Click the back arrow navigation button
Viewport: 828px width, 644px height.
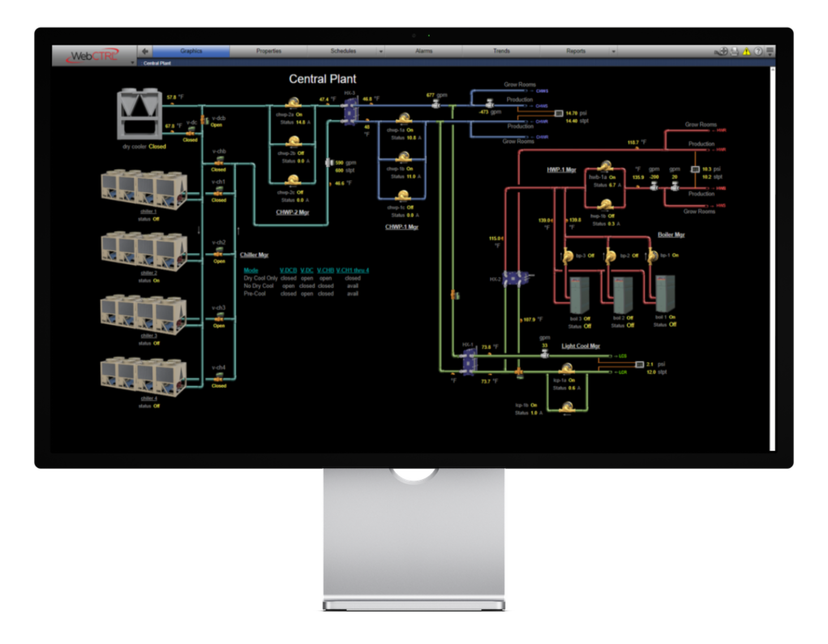pyautogui.click(x=145, y=51)
